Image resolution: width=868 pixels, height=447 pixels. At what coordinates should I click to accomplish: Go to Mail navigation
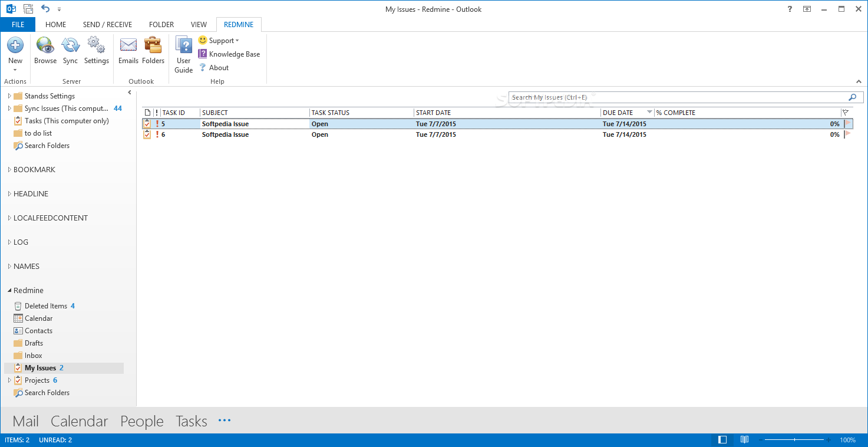25,421
